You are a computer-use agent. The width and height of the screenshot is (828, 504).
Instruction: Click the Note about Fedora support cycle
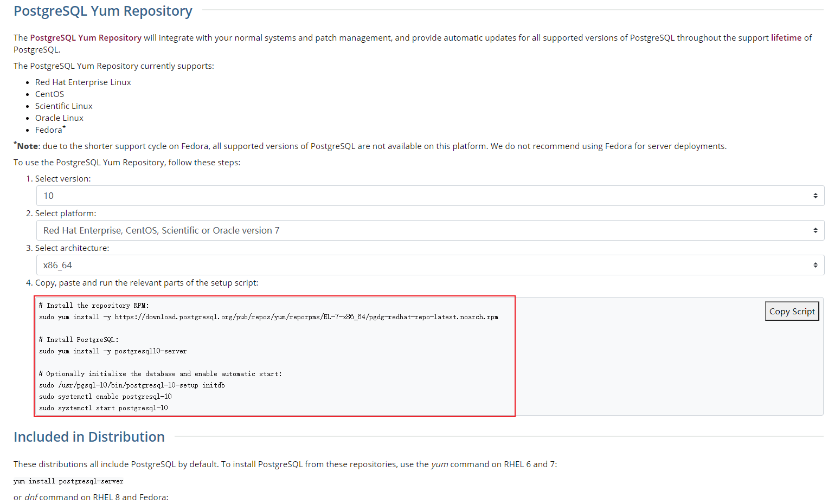tap(370, 146)
